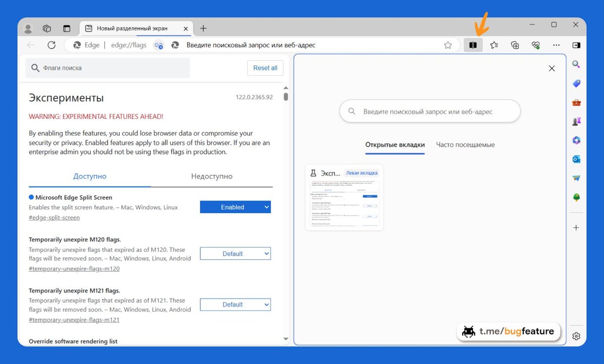Switch to the Доступно tab

90,176
